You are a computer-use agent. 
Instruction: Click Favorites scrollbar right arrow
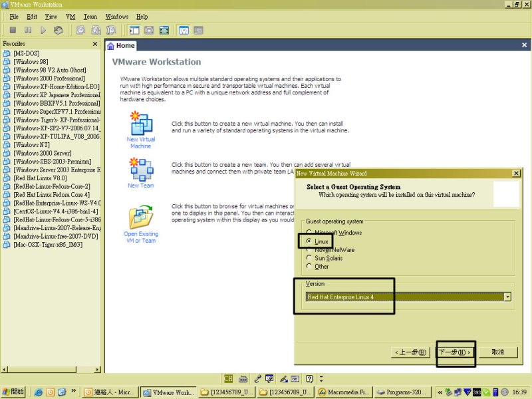[98, 369]
